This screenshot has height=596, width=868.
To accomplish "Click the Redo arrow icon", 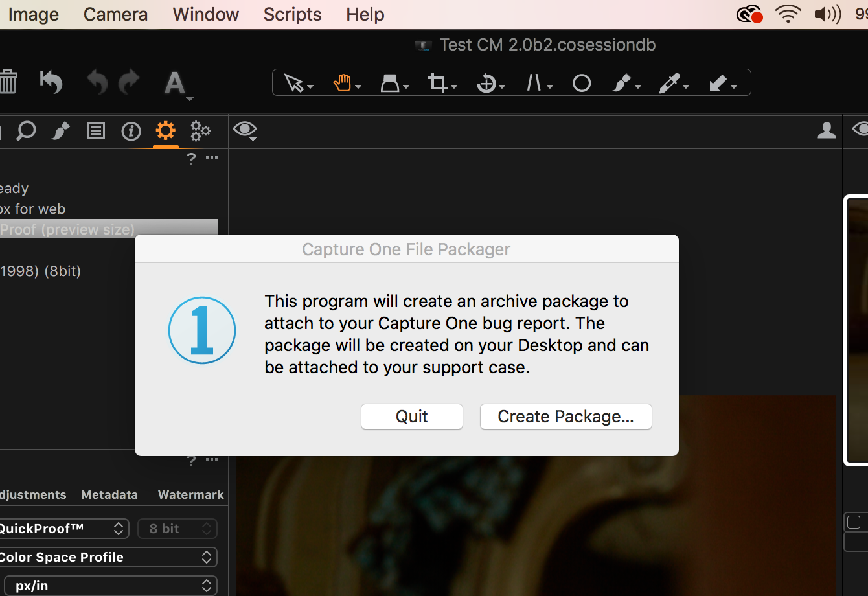I will tap(130, 81).
